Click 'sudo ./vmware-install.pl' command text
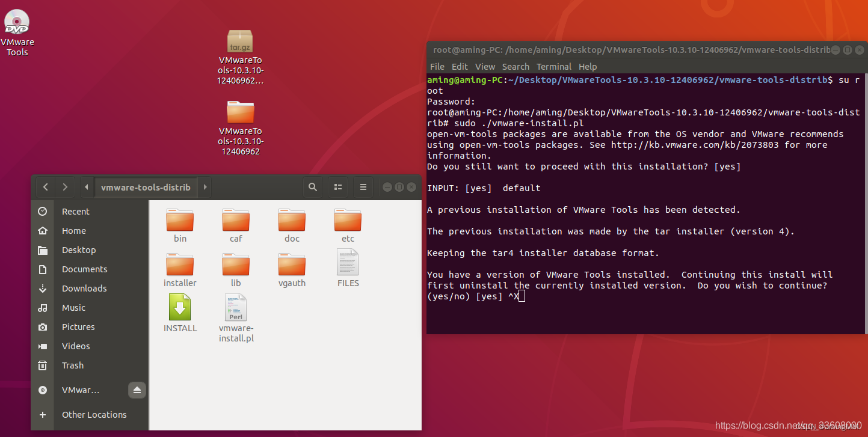This screenshot has width=868, height=437. tap(519, 123)
